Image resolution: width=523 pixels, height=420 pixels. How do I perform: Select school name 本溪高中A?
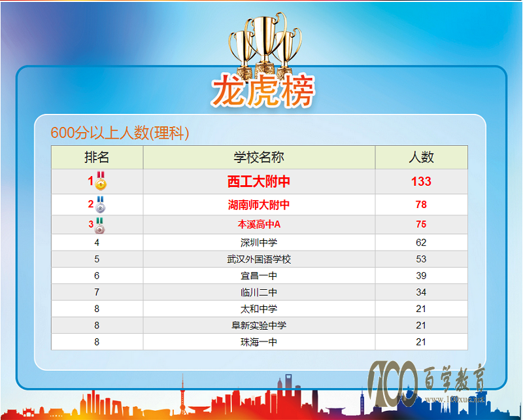[x=259, y=224]
